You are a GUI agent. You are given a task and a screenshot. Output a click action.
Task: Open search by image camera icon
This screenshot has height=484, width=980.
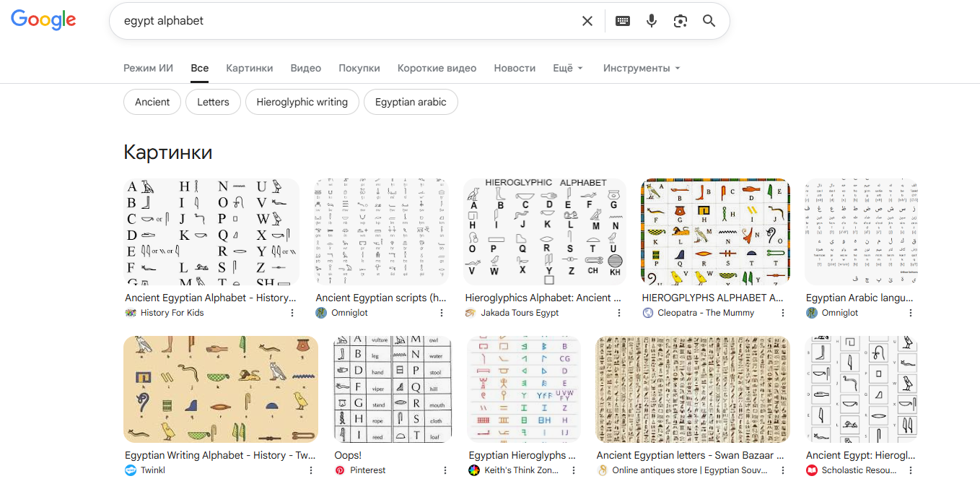[x=680, y=21]
